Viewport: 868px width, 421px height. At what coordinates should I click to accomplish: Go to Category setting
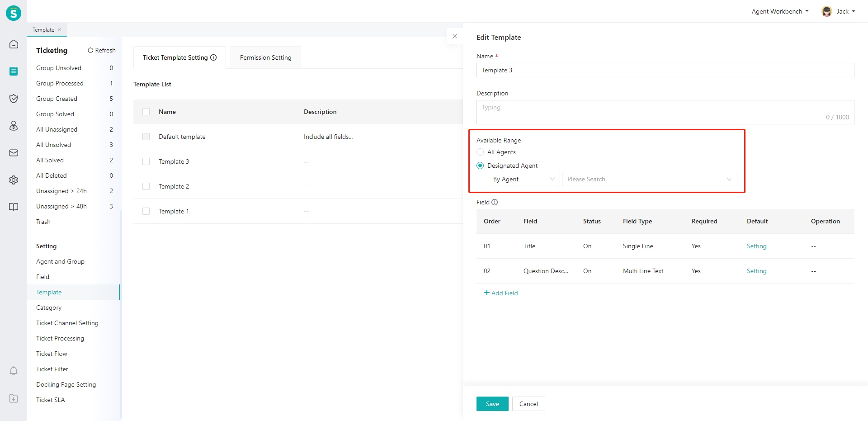[49, 307]
